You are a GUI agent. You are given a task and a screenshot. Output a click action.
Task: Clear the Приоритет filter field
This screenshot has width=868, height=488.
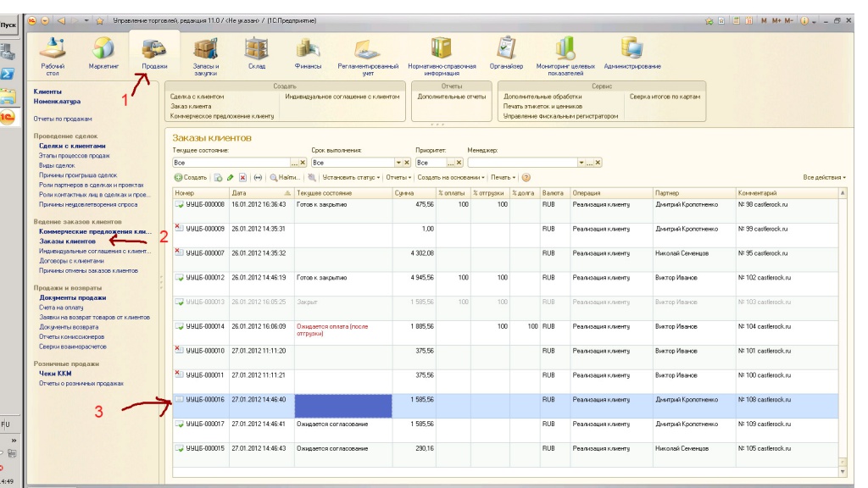[459, 163]
